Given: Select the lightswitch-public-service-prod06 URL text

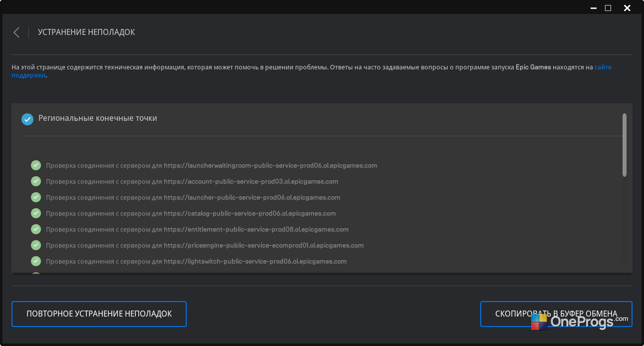Looking at the screenshot, I should pyautogui.click(x=255, y=261).
